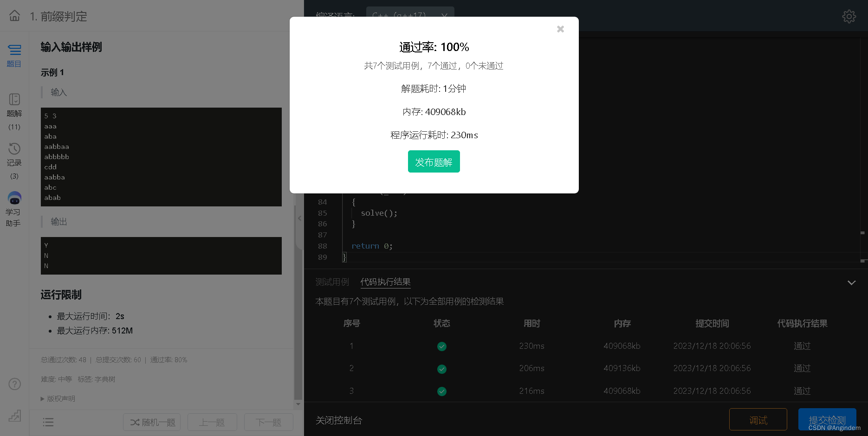Click the green check for test case 2

coord(442,369)
